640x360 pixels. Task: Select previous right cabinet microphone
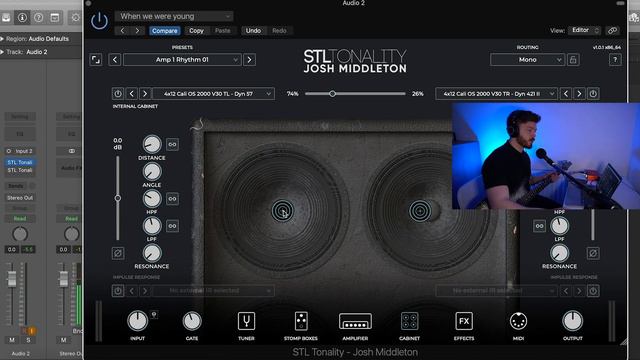click(x=566, y=94)
